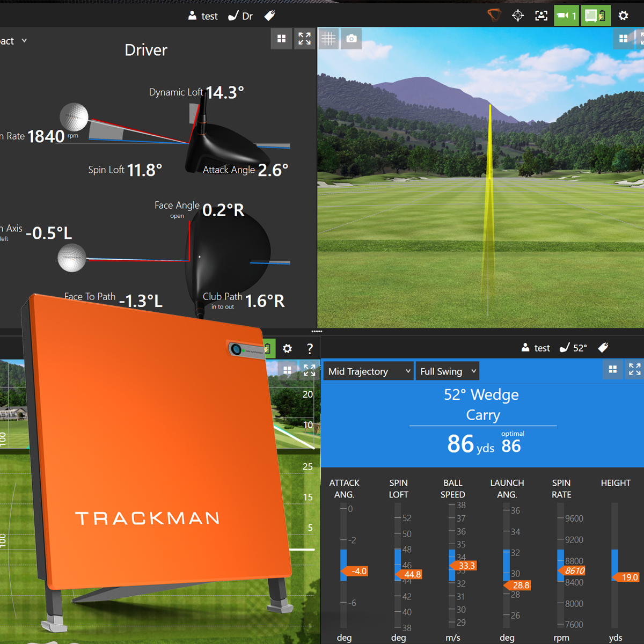
Task: Toggle the green radar battery status button
Action: click(595, 16)
